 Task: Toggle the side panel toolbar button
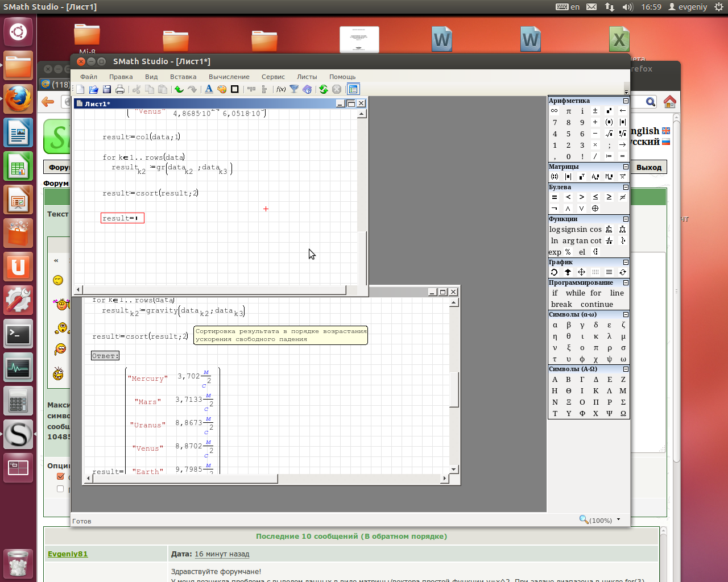tap(353, 89)
